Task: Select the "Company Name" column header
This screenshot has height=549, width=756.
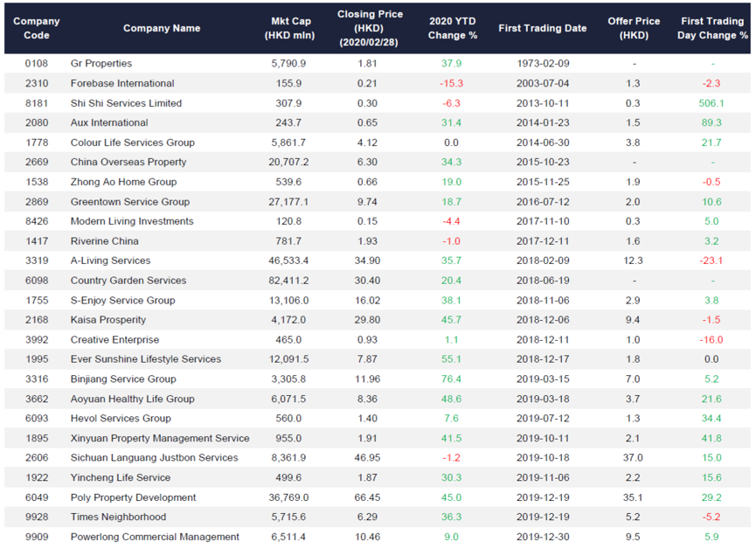Action: [x=162, y=28]
